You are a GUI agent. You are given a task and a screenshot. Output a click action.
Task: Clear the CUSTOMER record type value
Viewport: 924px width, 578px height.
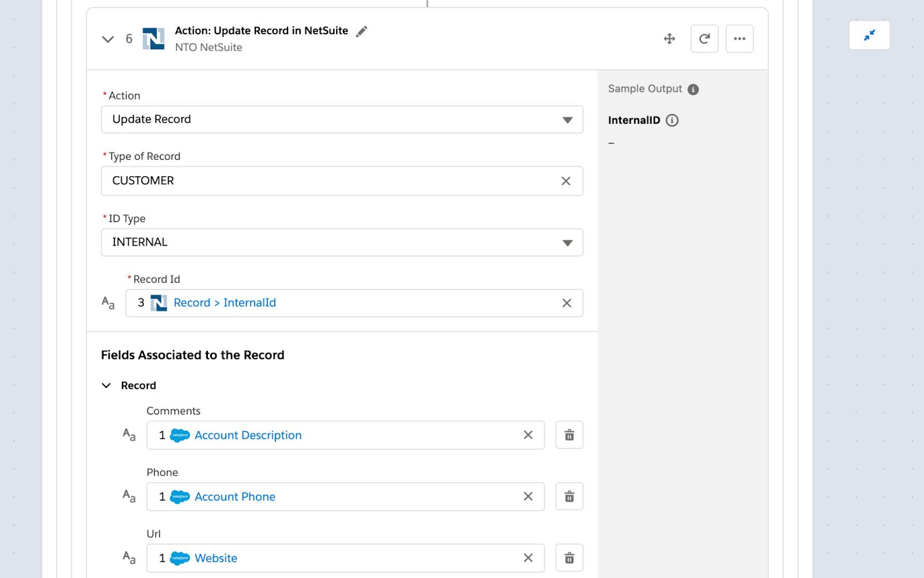(x=566, y=181)
